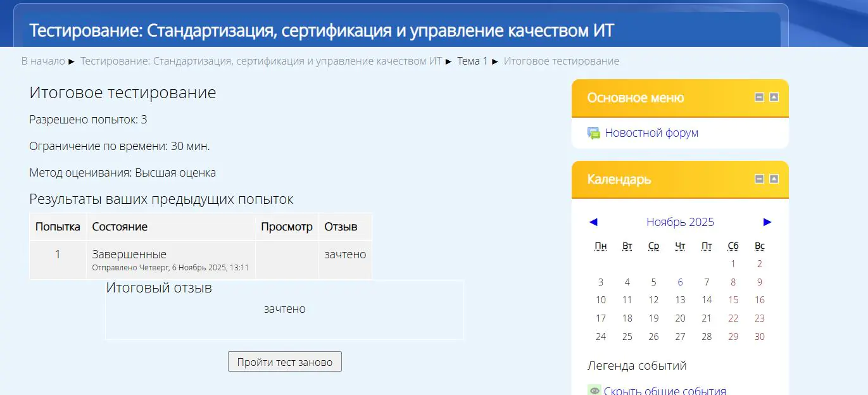Dock the Основное меню block
The height and width of the screenshot is (395, 868).
pyautogui.click(x=774, y=97)
